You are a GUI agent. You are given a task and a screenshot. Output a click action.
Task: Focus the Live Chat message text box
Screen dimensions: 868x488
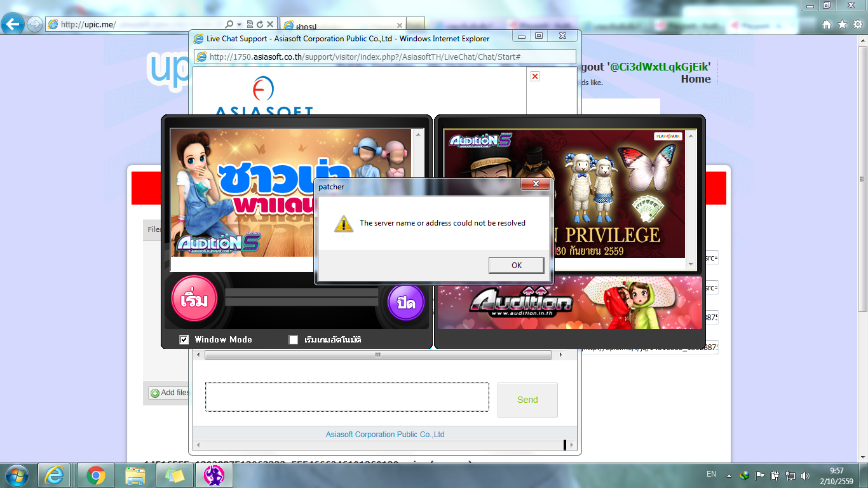click(347, 396)
